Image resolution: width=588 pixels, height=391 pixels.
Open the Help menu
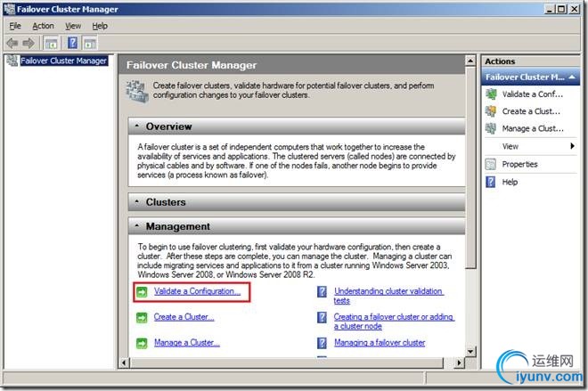(100, 26)
